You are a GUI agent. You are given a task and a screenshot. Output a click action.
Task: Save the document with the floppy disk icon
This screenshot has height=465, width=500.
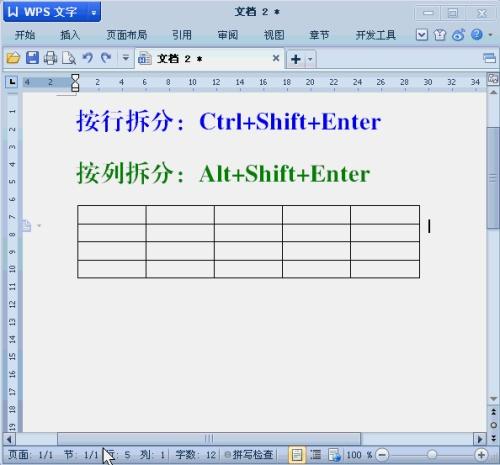(x=32, y=58)
